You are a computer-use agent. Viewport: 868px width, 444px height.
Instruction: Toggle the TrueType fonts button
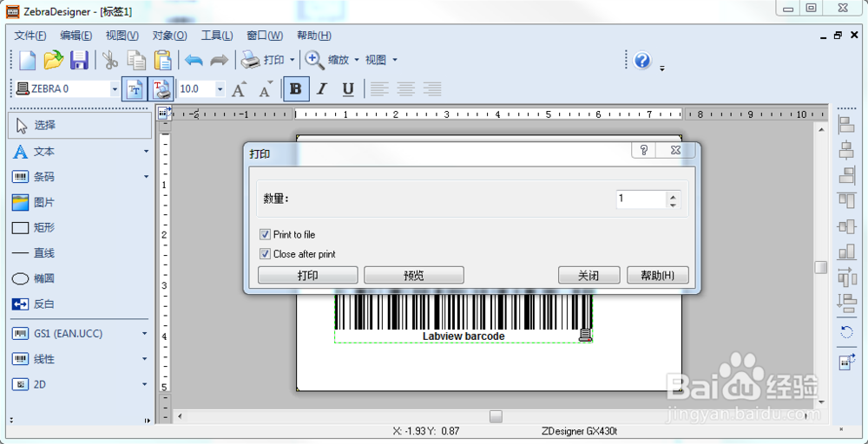[135, 88]
